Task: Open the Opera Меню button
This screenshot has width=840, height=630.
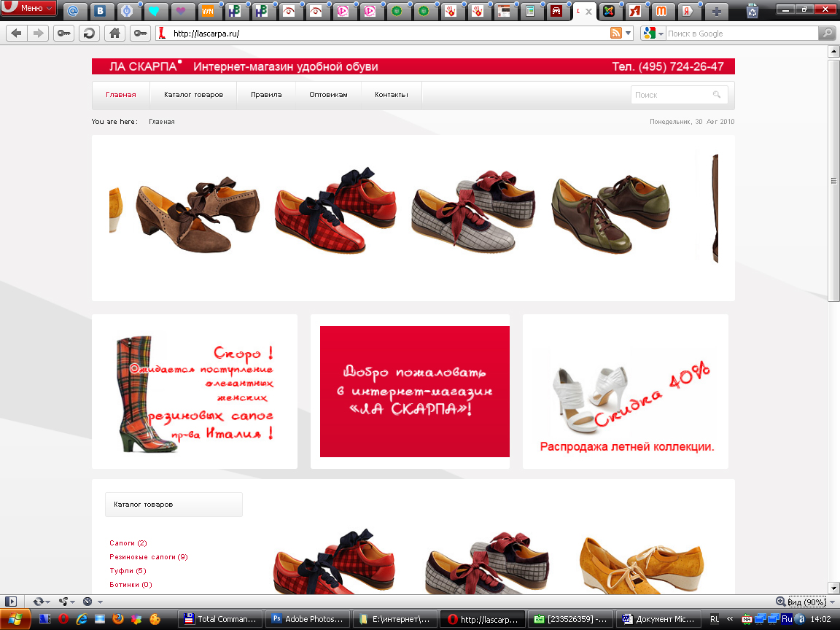Action: (x=30, y=8)
